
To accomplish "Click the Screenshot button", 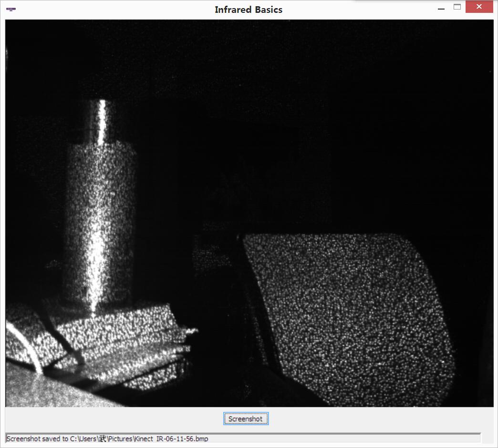I will click(246, 418).
